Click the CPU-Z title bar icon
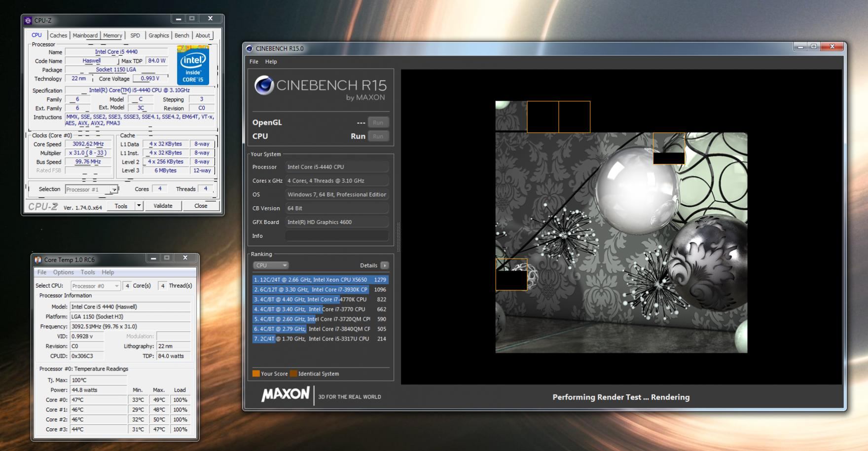This screenshot has width=868, height=451. tap(28, 21)
